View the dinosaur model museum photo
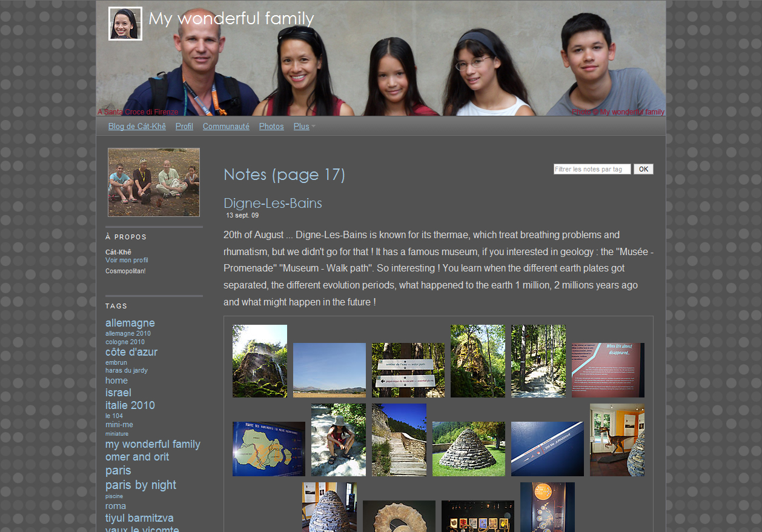762x532 pixels. tap(617, 440)
